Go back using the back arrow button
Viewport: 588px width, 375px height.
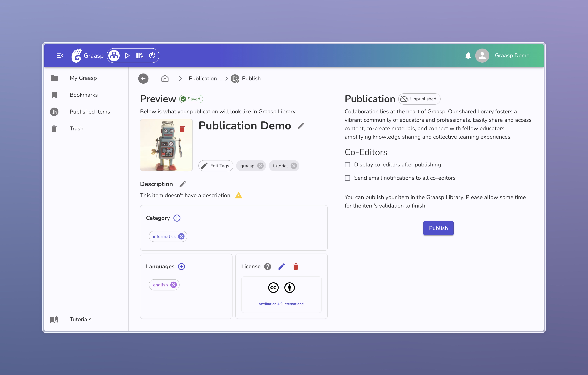[x=143, y=79]
